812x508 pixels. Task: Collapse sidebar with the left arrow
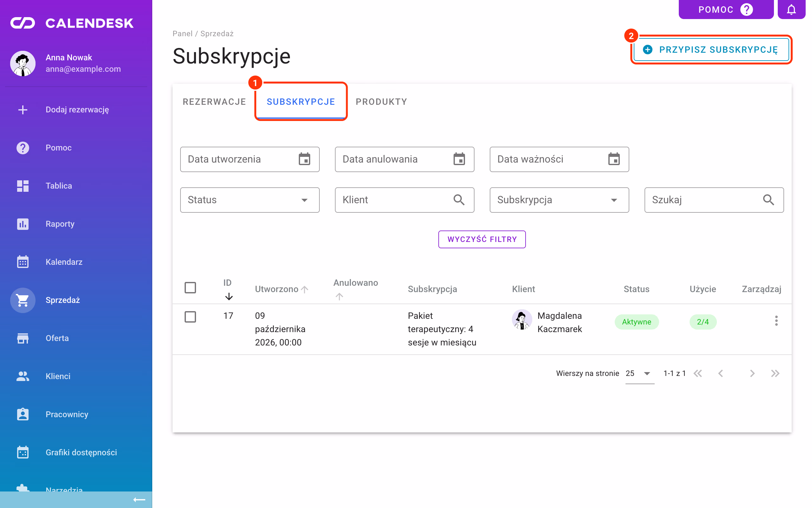tap(139, 500)
